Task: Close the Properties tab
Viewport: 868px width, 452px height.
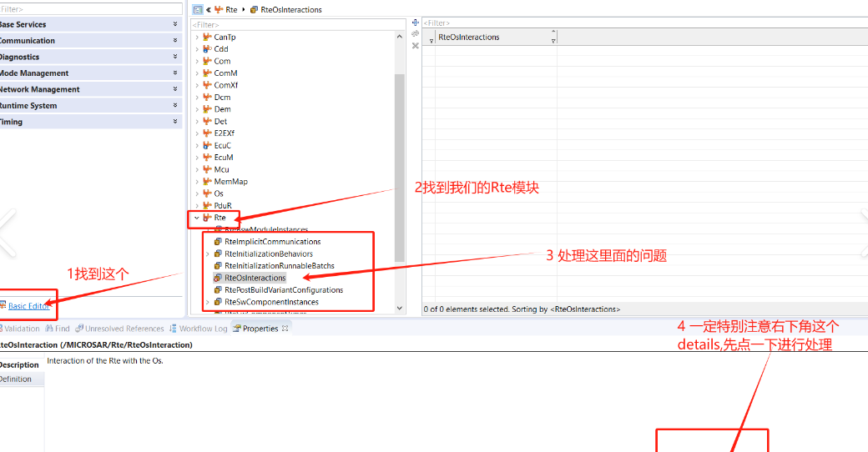Action: pos(285,329)
